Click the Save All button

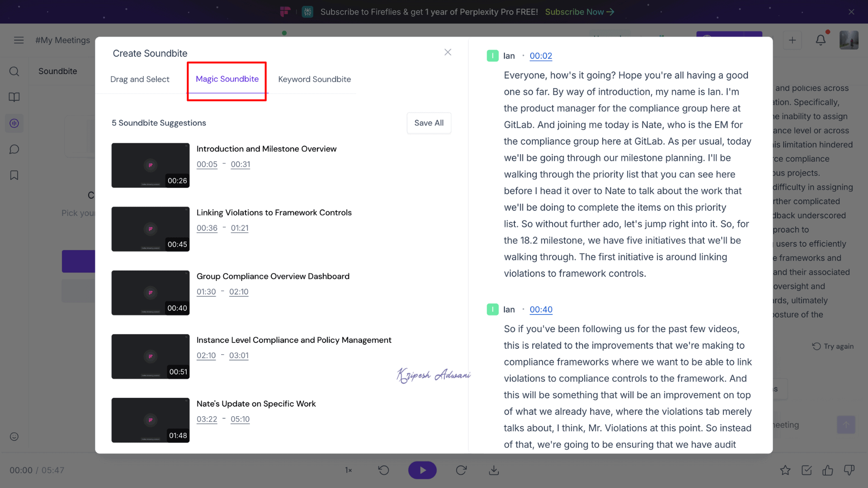tap(429, 123)
